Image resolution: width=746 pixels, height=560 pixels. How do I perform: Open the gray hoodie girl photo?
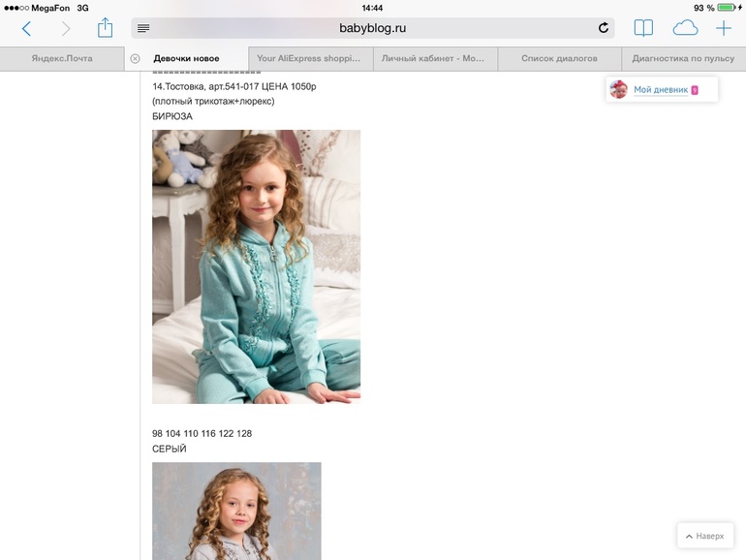click(x=236, y=511)
